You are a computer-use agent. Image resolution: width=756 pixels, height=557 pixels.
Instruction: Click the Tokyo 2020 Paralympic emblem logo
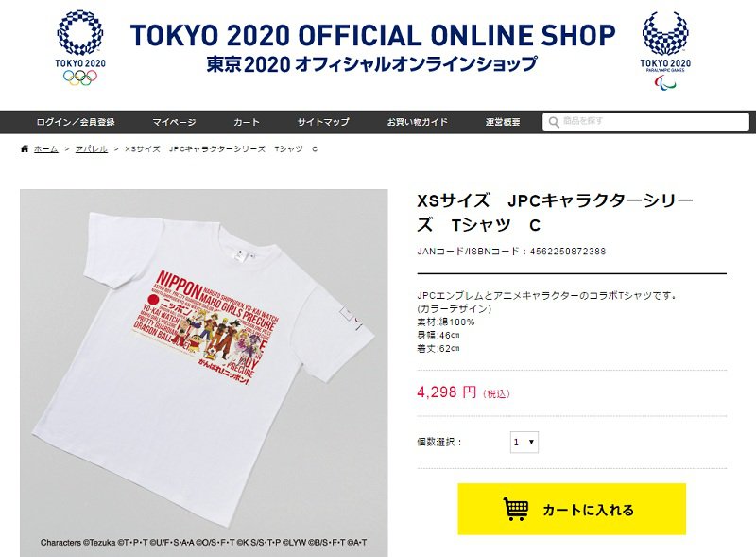(x=665, y=51)
